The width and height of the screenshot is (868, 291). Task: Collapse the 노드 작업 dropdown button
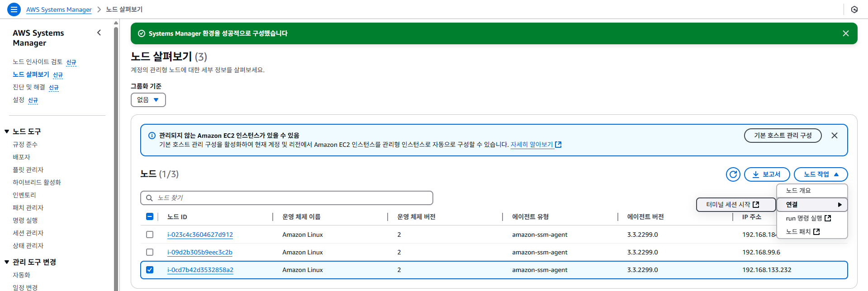pyautogui.click(x=821, y=174)
